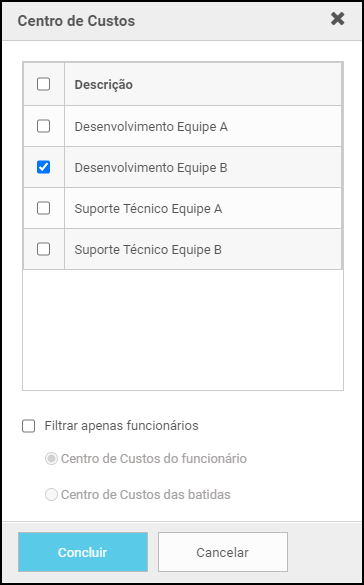Screen dimensions: 364x585
Task: Select the Suporte Técnico Equipe A row text
Action: 148,209
